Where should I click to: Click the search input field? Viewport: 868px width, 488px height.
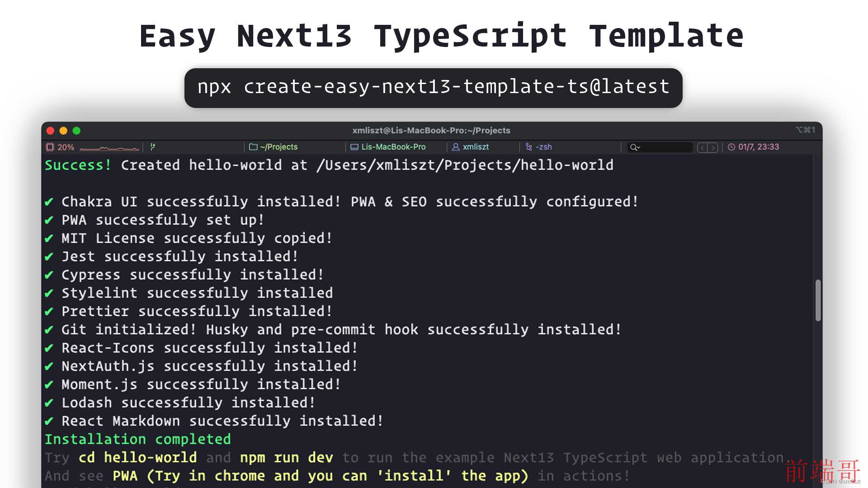click(660, 147)
